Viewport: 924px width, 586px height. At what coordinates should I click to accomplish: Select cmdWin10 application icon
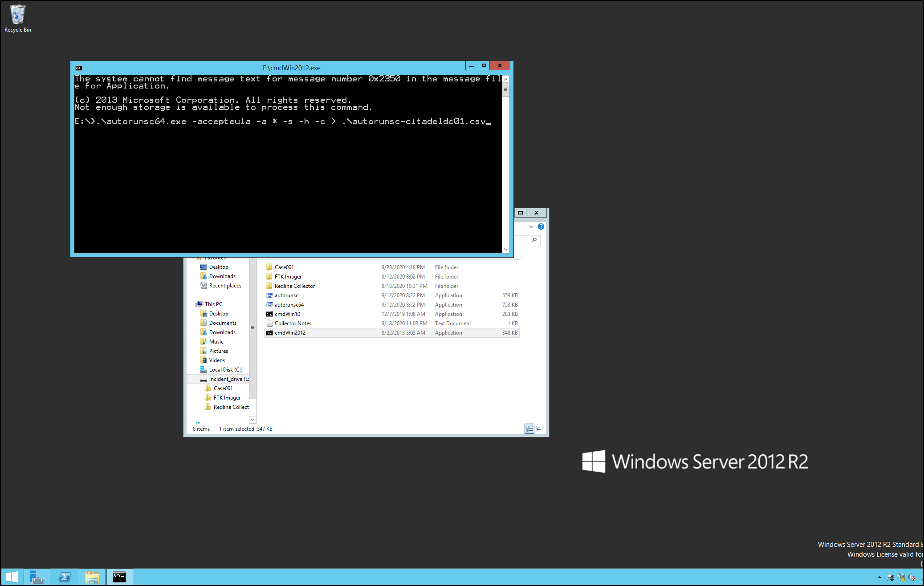click(x=269, y=314)
